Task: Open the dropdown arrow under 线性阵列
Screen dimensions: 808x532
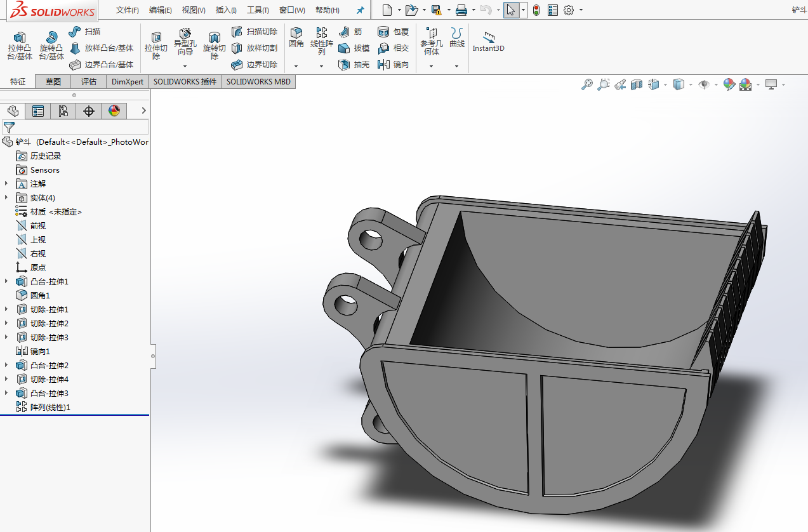Action: click(x=322, y=66)
